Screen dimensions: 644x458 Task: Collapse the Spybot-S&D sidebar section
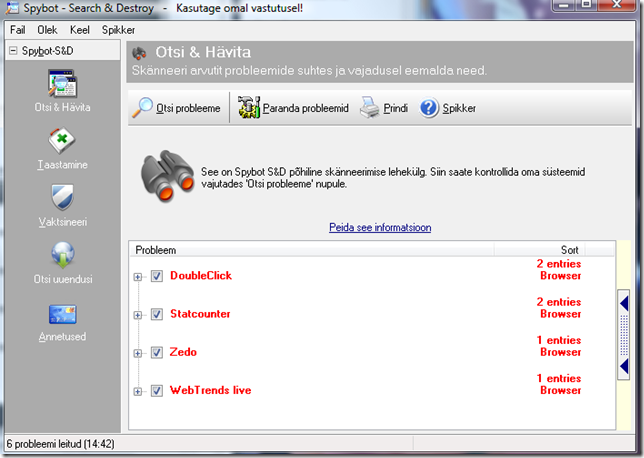13,51
